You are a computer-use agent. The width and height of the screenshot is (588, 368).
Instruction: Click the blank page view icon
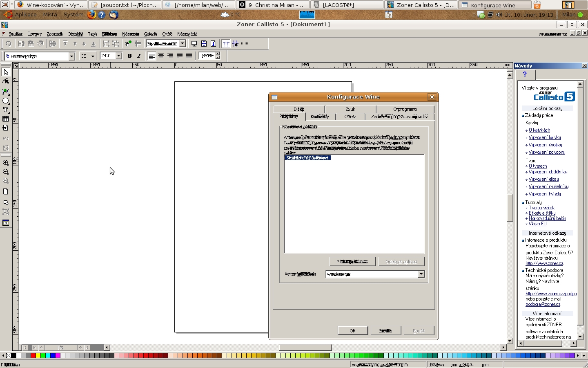tap(6, 191)
